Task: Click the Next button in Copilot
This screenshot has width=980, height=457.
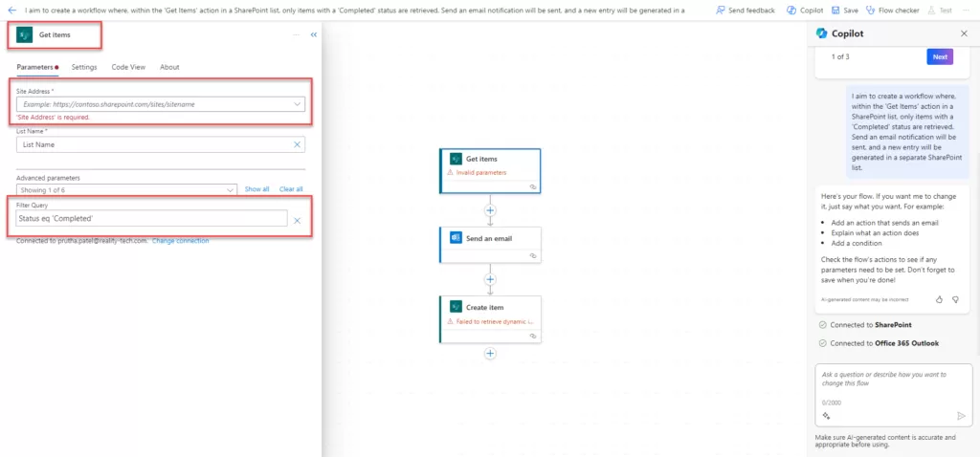Action: (940, 56)
